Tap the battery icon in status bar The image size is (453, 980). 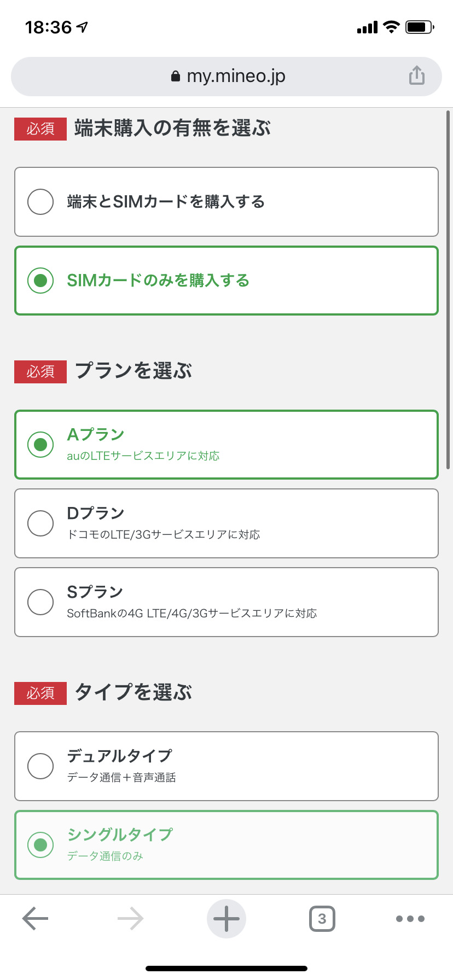pos(419,27)
